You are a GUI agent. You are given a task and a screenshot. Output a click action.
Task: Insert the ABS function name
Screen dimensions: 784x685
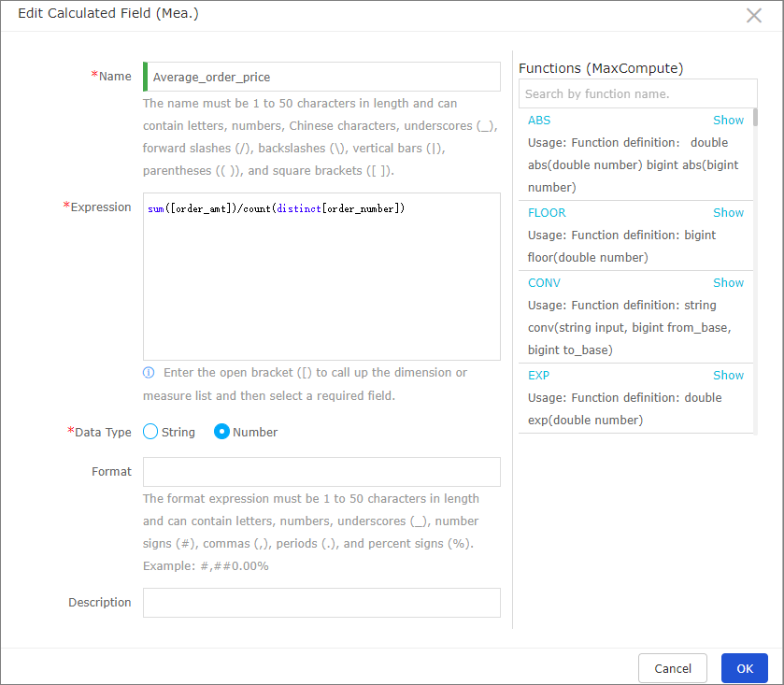tap(539, 120)
